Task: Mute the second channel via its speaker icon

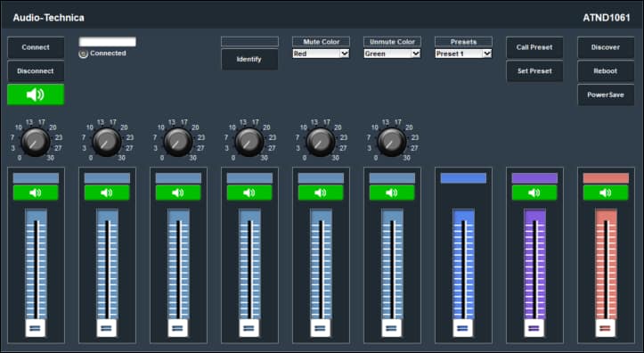Action: [107, 193]
